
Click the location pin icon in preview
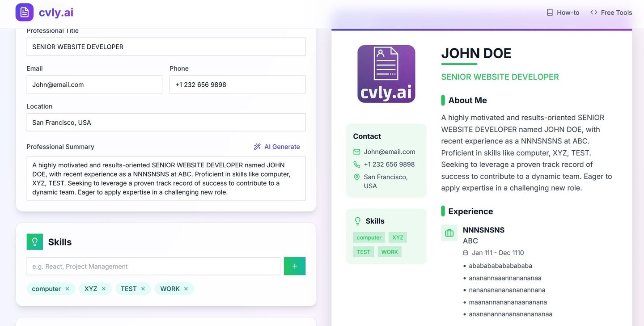(x=357, y=177)
